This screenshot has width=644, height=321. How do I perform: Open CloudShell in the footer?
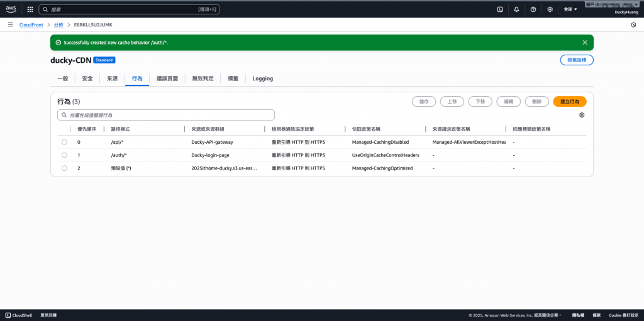[19, 315]
